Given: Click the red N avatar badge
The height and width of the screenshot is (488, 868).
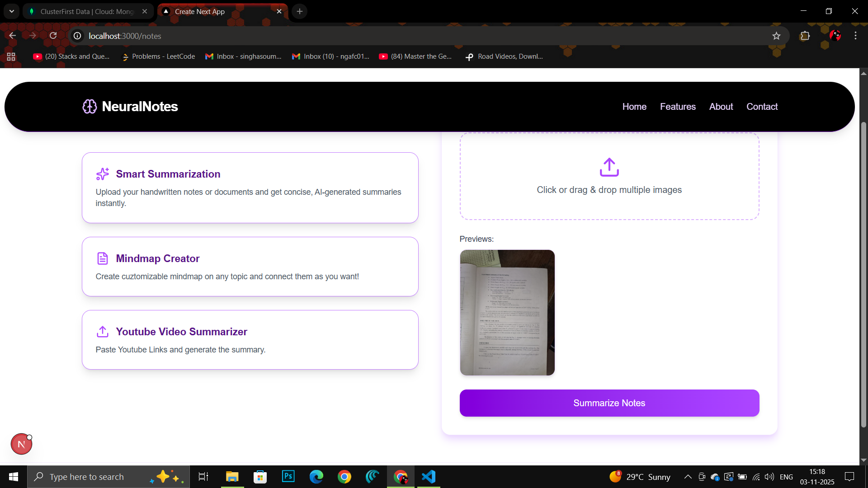Looking at the screenshot, I should pyautogui.click(x=21, y=444).
